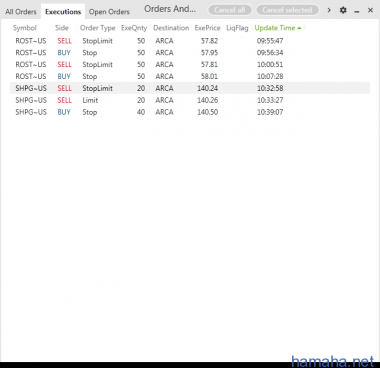Sort by the Order Type column header
This screenshot has width=380, height=368.
pos(97,28)
